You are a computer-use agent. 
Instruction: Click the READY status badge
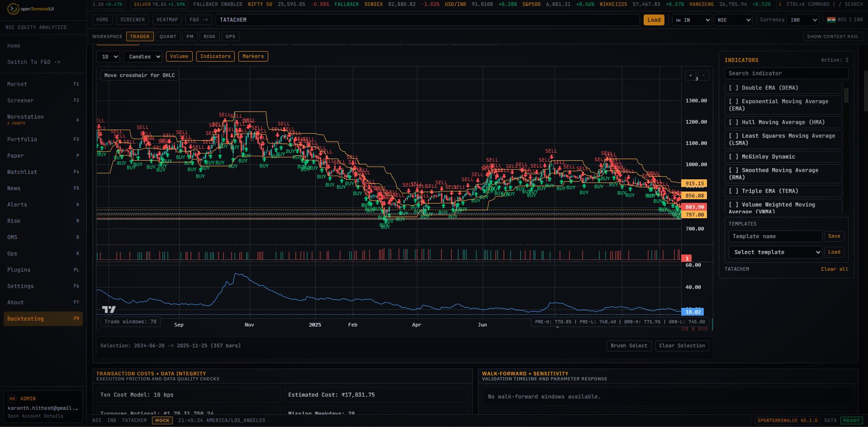851,421
